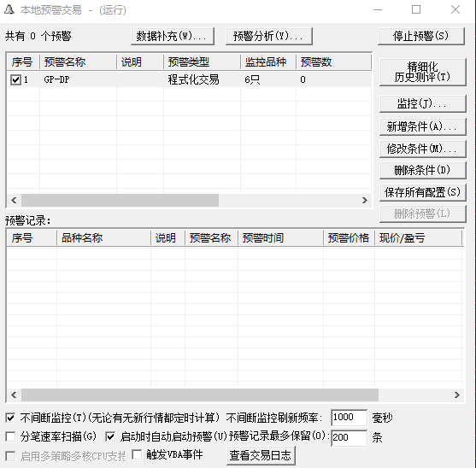Click 保存所有配置(S) button

(422, 192)
